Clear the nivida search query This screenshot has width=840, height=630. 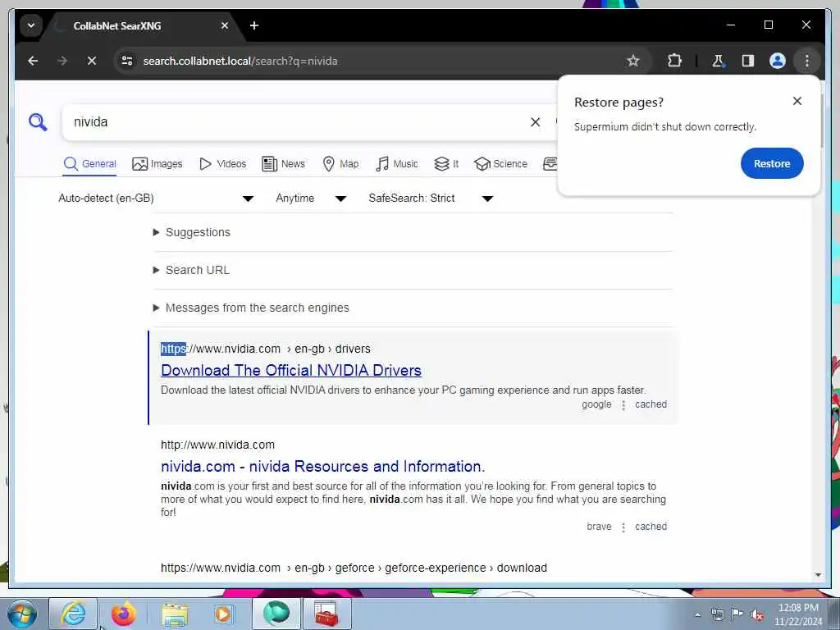click(x=535, y=122)
